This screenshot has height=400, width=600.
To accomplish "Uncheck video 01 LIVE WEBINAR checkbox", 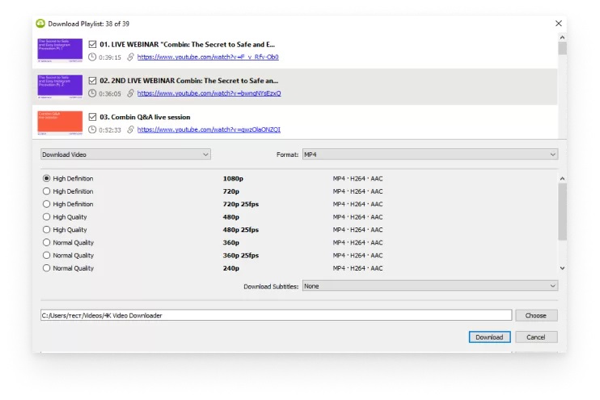I will coord(92,44).
